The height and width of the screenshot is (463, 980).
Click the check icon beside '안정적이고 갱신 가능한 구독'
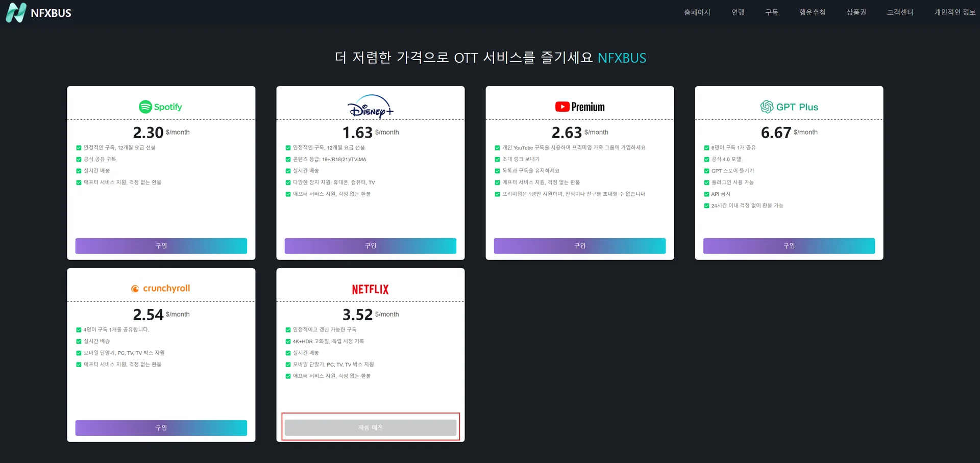click(x=288, y=330)
